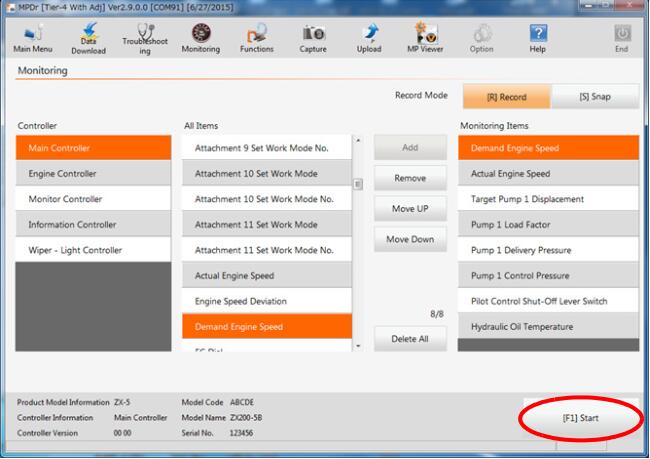Click the Capture camera icon
650x459 pixels.
click(313, 38)
